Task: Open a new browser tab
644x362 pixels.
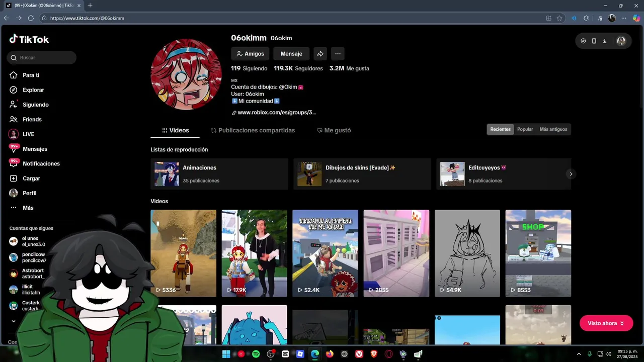Action: click(x=90, y=6)
